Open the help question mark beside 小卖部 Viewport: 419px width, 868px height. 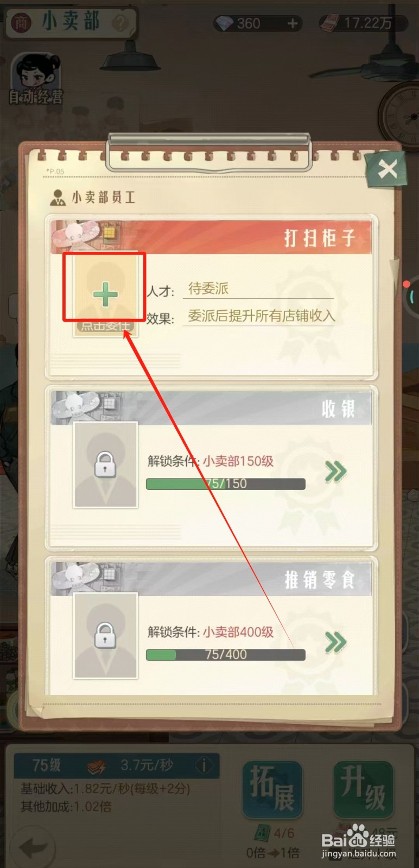coord(120,23)
